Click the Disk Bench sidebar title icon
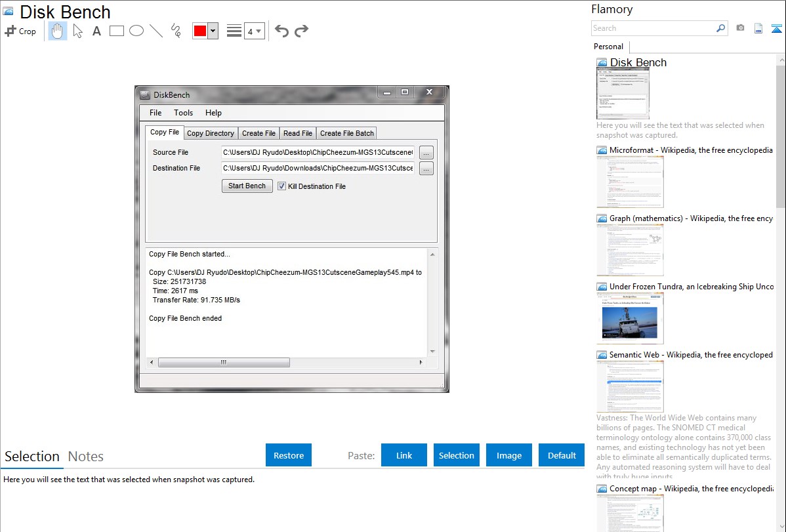 (x=602, y=63)
